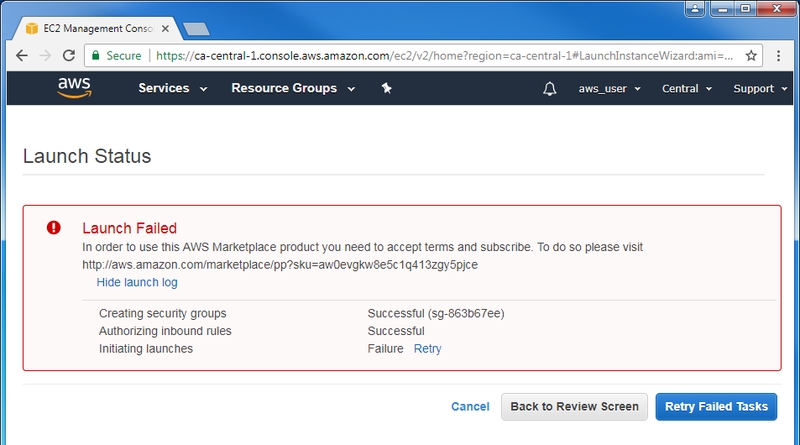Click the pushpin shortcut icon
The height and width of the screenshot is (445, 800).
pos(387,89)
